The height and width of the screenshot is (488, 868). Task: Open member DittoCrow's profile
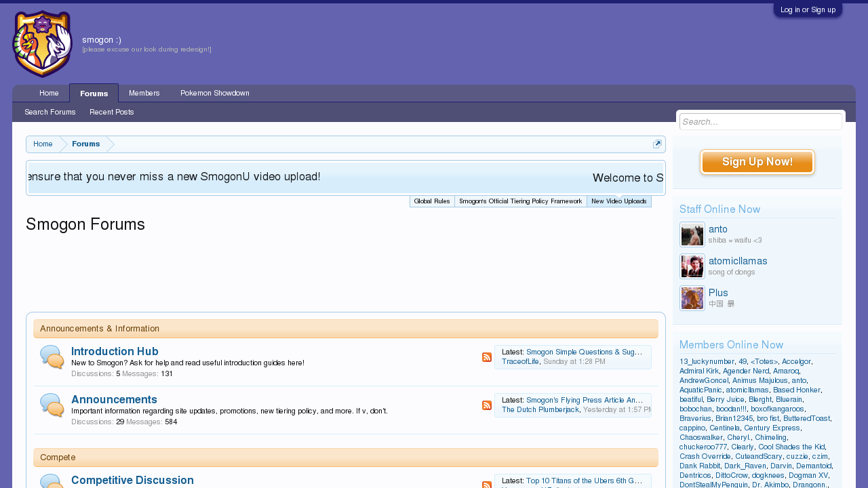(732, 475)
